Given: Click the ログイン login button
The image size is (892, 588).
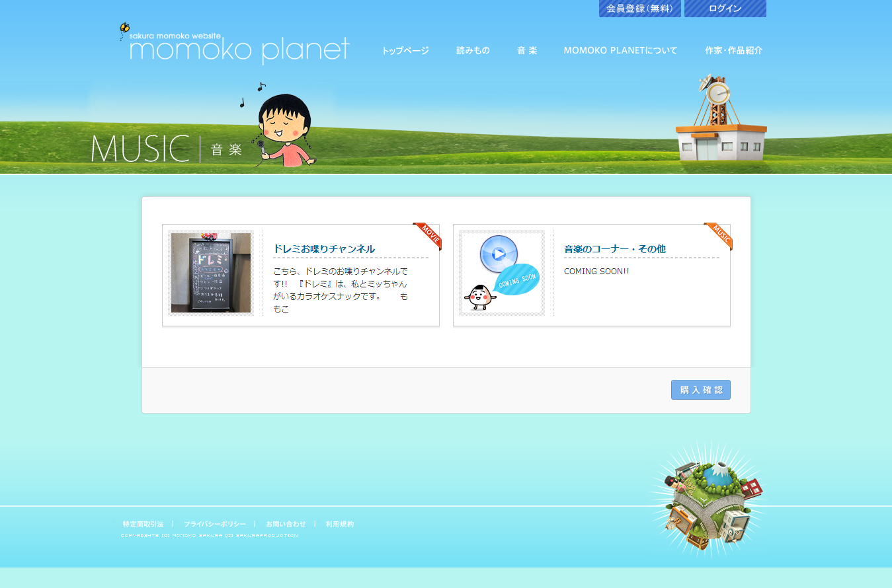Looking at the screenshot, I should (725, 9).
